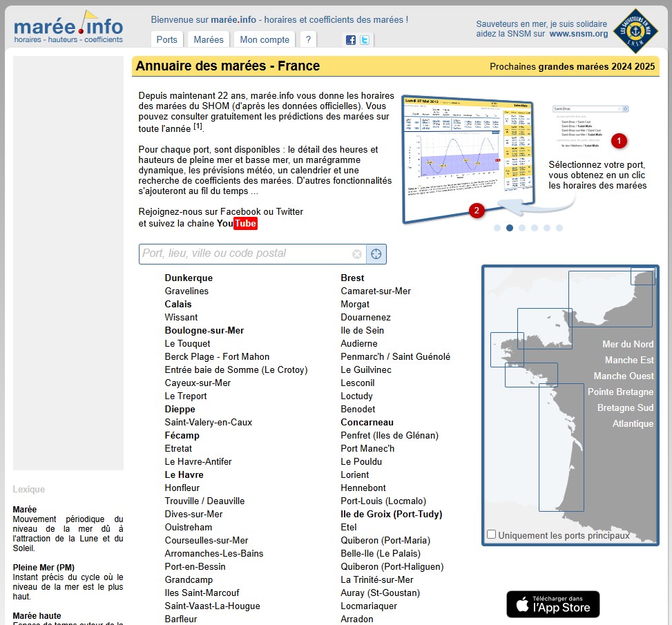The height and width of the screenshot is (625, 672).
Task: Click the Facebook icon in the header
Action: click(x=351, y=40)
